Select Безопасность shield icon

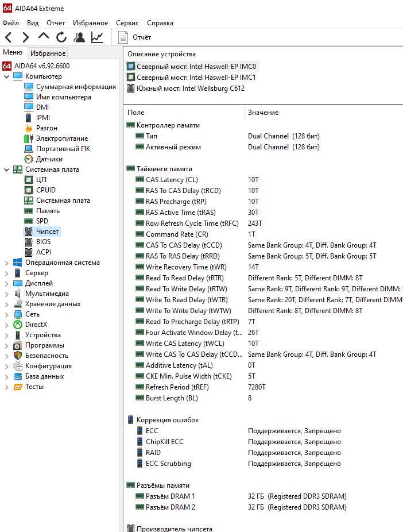click(x=18, y=356)
